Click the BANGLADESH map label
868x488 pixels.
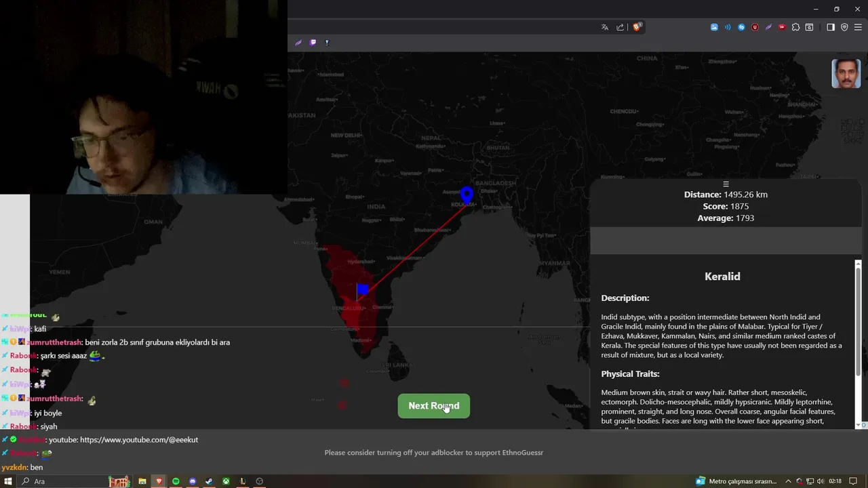pos(496,183)
